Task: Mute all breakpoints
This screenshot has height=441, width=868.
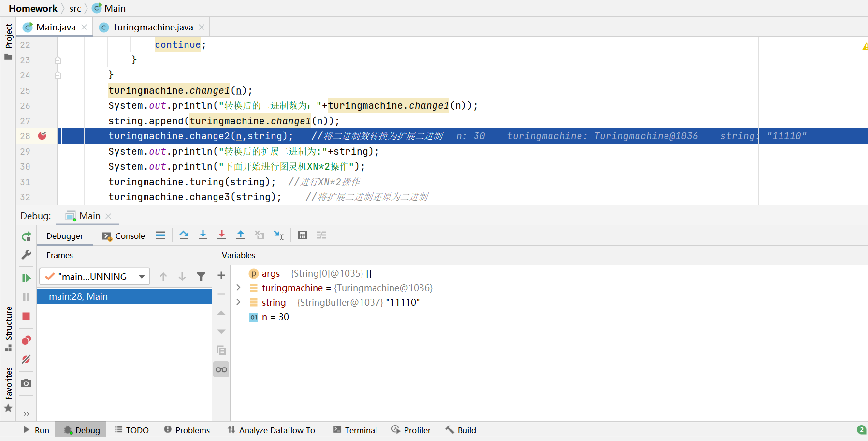Action: [26, 359]
